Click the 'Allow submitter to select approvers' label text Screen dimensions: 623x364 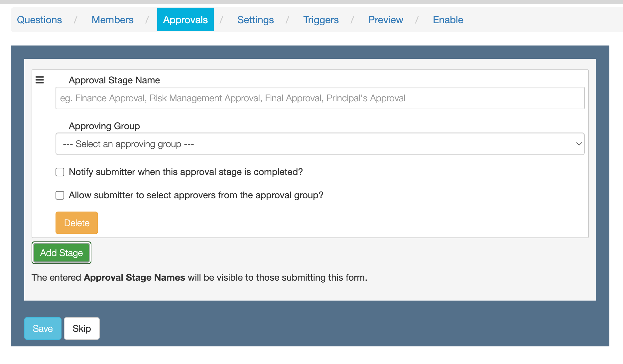196,195
